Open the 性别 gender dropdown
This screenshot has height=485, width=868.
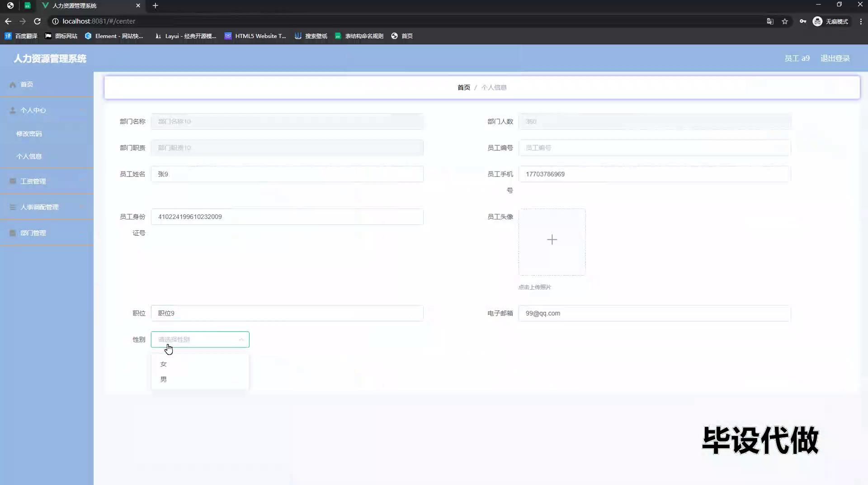pos(200,339)
